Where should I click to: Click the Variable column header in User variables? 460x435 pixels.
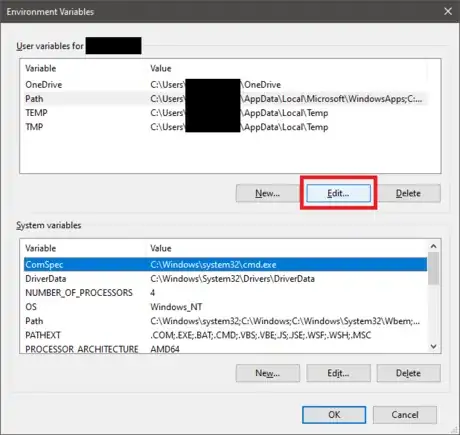click(41, 68)
